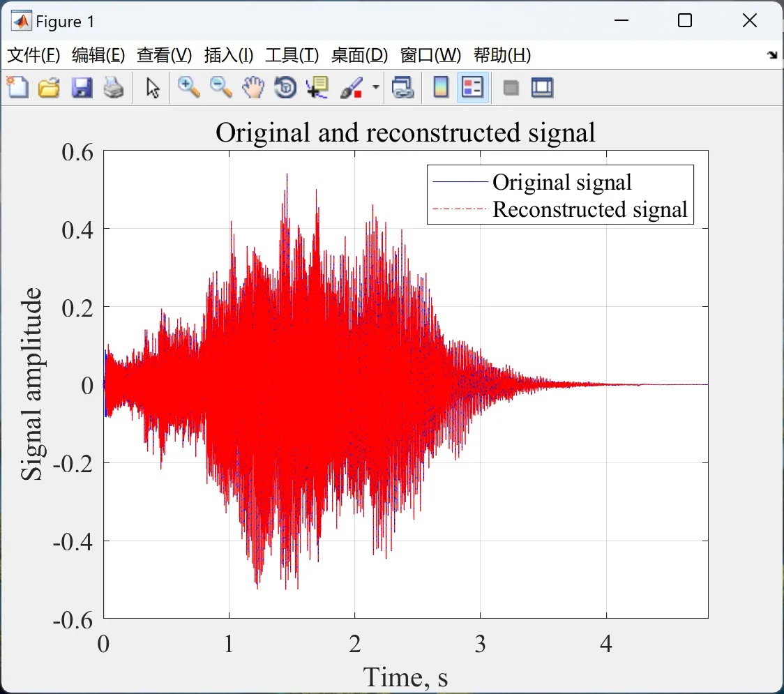Select the Zoom Out magnifier tool

220,87
